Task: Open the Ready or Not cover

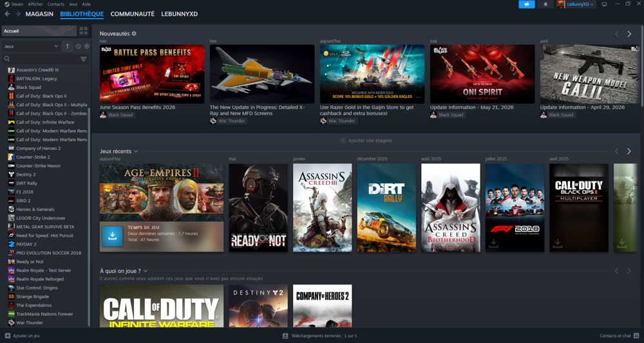Action: pos(258,208)
